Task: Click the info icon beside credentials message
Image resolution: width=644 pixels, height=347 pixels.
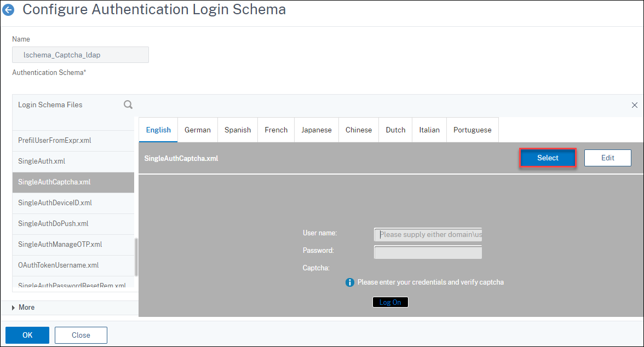Action: click(349, 282)
